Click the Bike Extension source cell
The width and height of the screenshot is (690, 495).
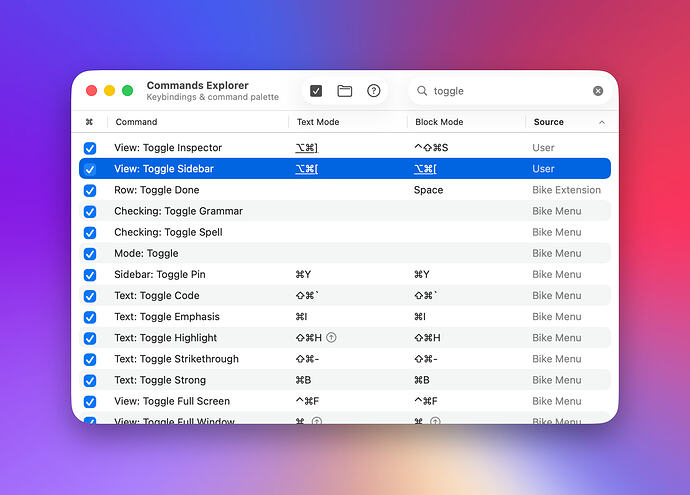point(566,190)
